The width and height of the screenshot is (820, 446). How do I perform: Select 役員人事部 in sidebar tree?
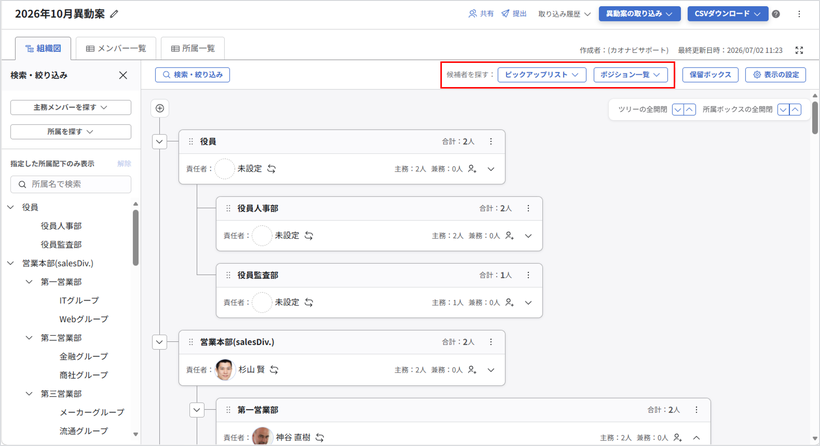click(x=61, y=226)
